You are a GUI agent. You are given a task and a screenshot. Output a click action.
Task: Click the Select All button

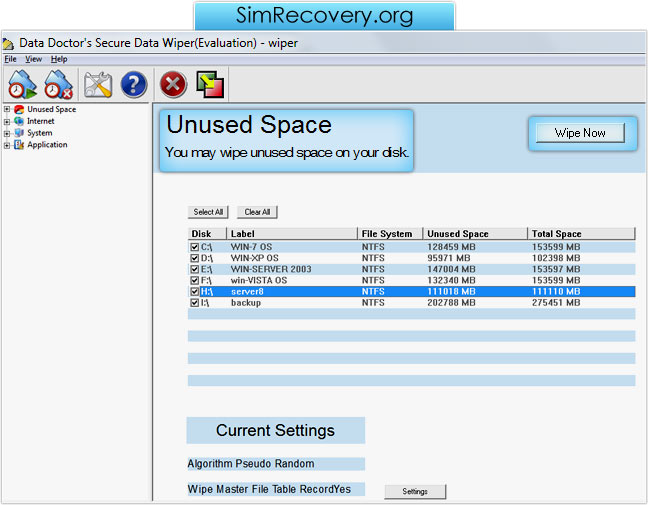[x=208, y=212]
